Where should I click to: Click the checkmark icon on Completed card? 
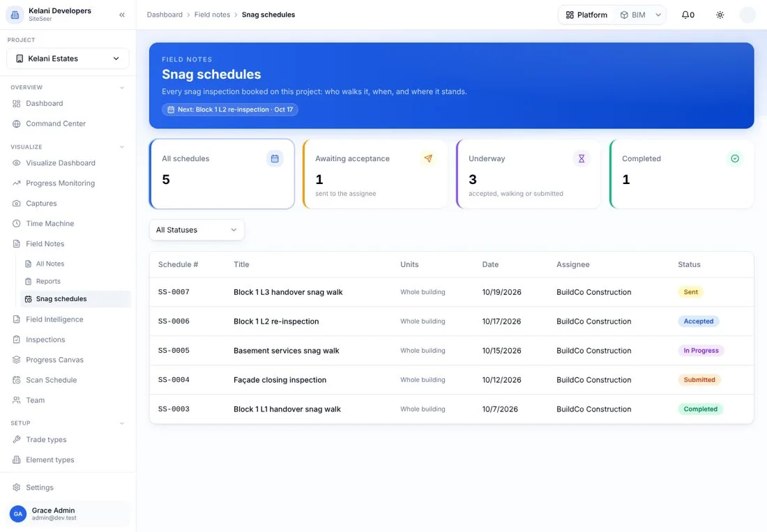click(x=735, y=158)
